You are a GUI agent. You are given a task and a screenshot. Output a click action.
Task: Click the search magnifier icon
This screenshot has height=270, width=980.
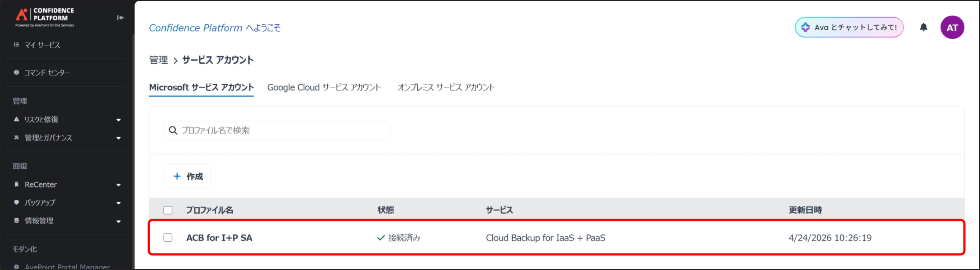click(x=173, y=130)
